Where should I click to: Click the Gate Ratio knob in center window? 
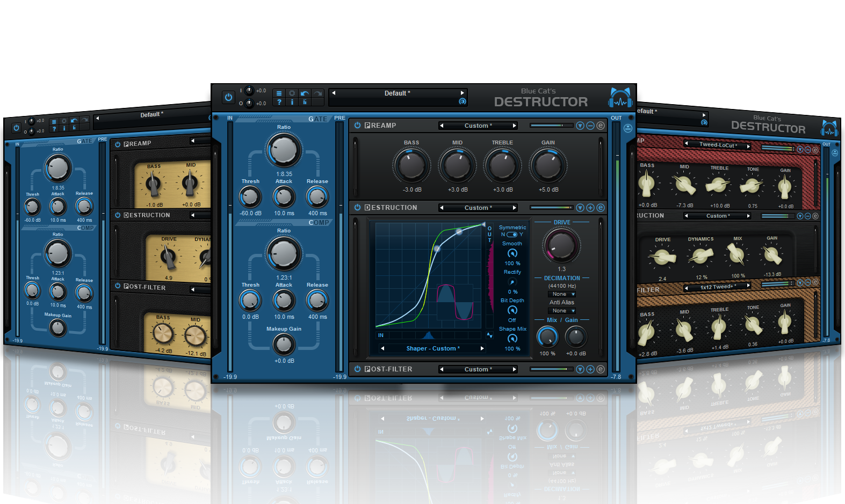click(x=284, y=150)
